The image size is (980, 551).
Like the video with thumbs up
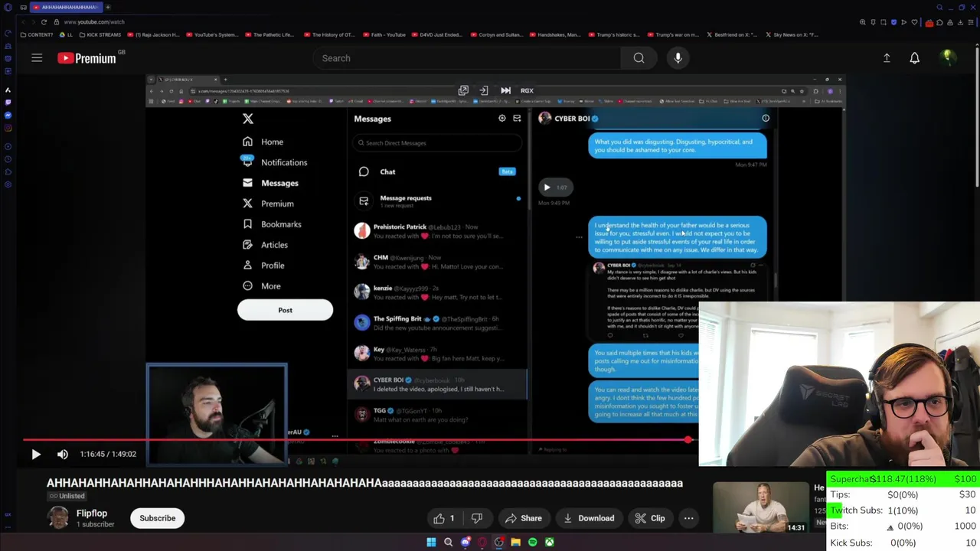click(443, 518)
